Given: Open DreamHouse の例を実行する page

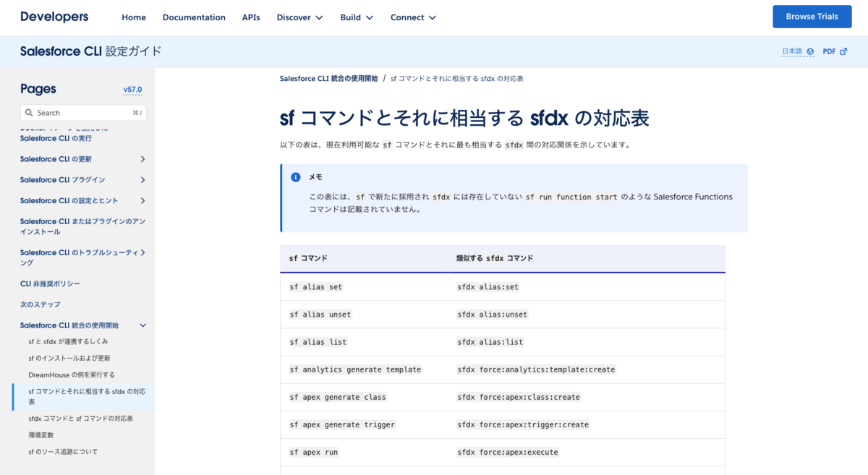Looking at the screenshot, I should [72, 375].
